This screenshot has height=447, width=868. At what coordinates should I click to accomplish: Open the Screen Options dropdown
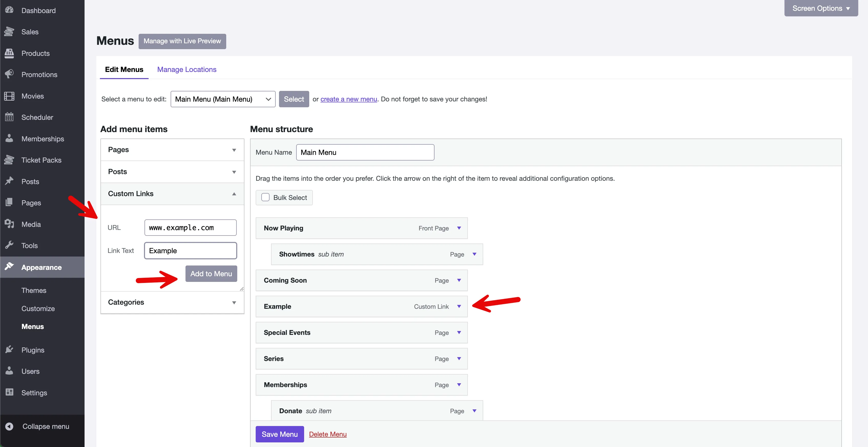pos(821,8)
